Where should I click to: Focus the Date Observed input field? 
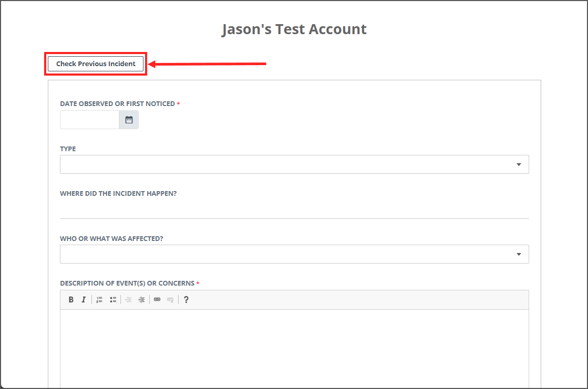[x=90, y=120]
